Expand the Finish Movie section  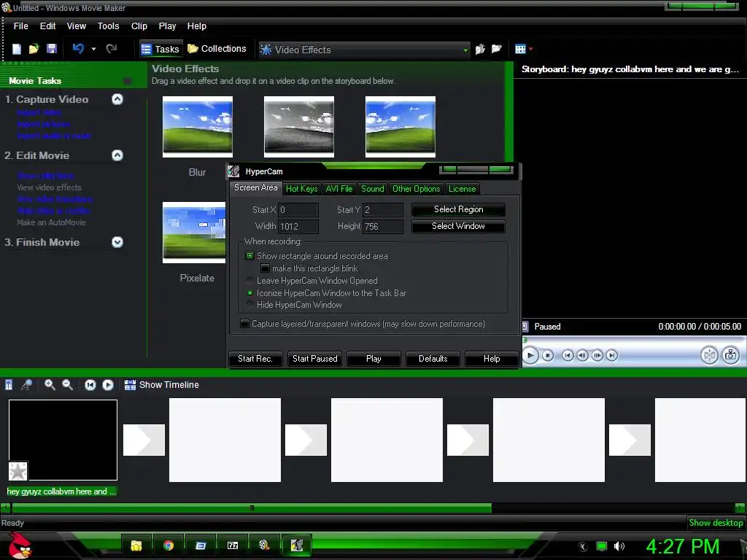(117, 242)
